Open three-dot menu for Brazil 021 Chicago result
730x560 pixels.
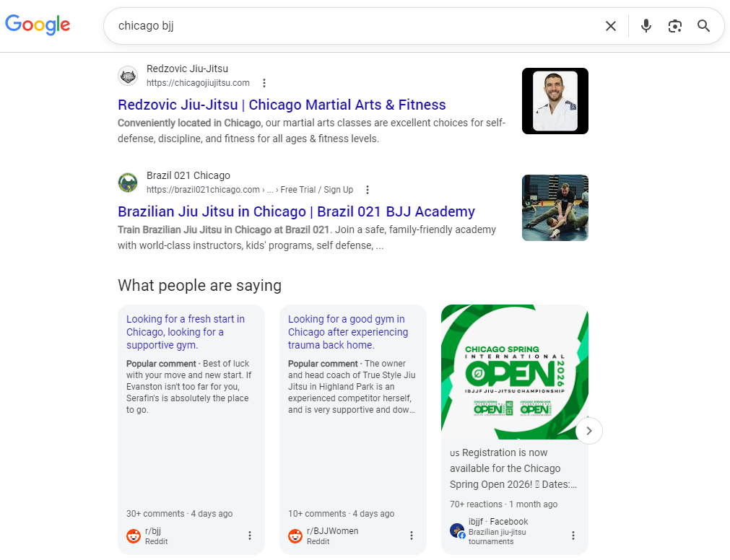click(368, 190)
